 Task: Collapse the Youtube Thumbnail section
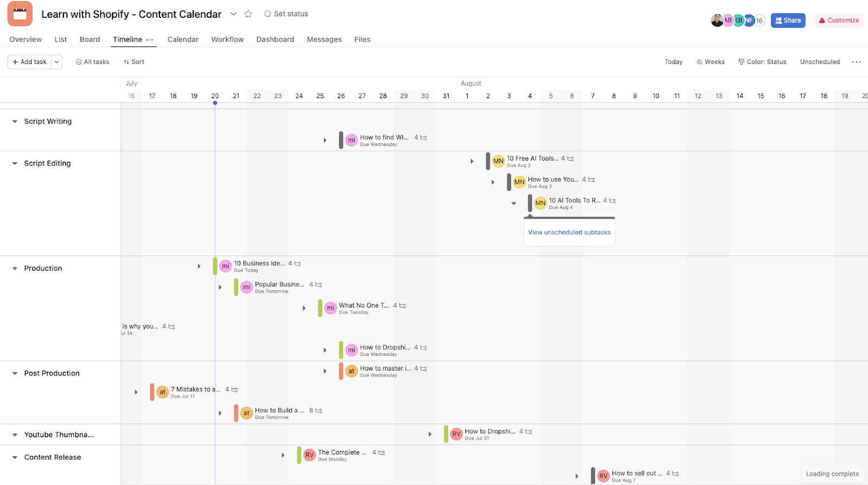click(x=15, y=435)
